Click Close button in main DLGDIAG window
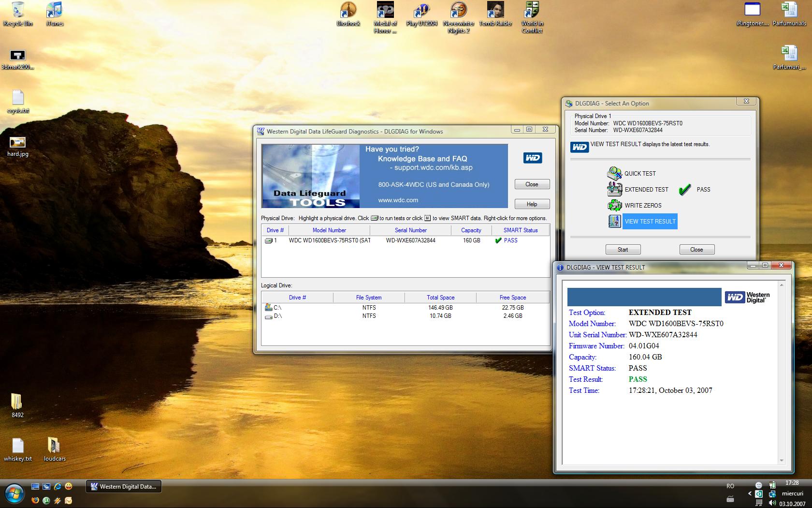This screenshot has height=508, width=812. tap(532, 184)
